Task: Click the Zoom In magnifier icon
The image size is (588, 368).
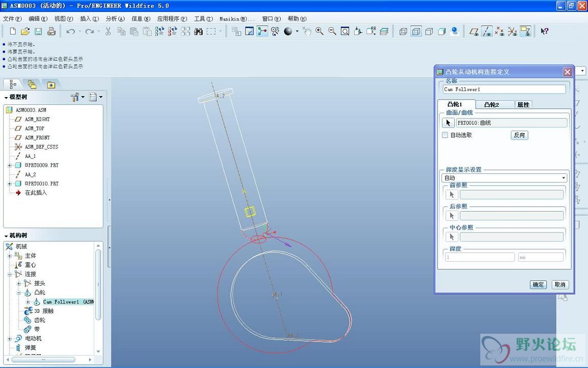Action: [x=320, y=32]
